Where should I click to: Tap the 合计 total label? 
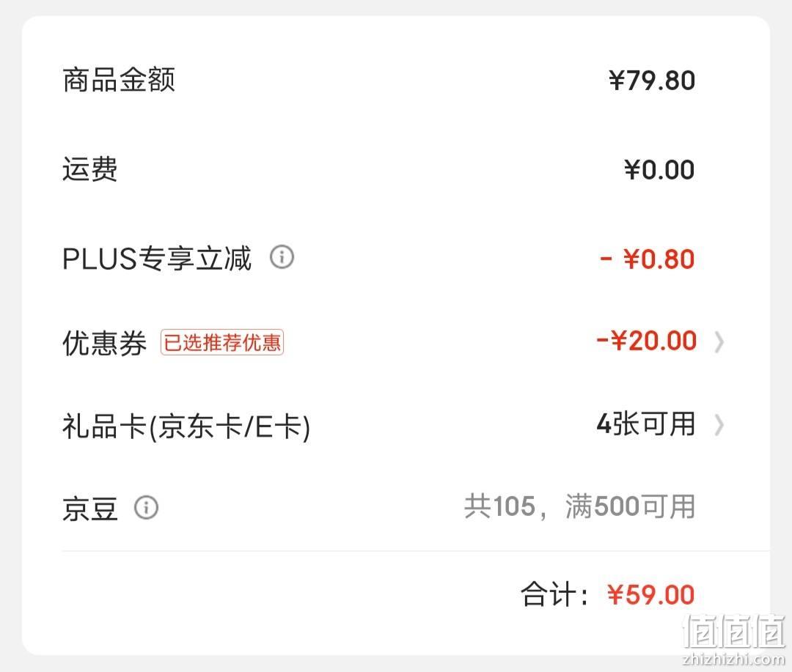554,594
